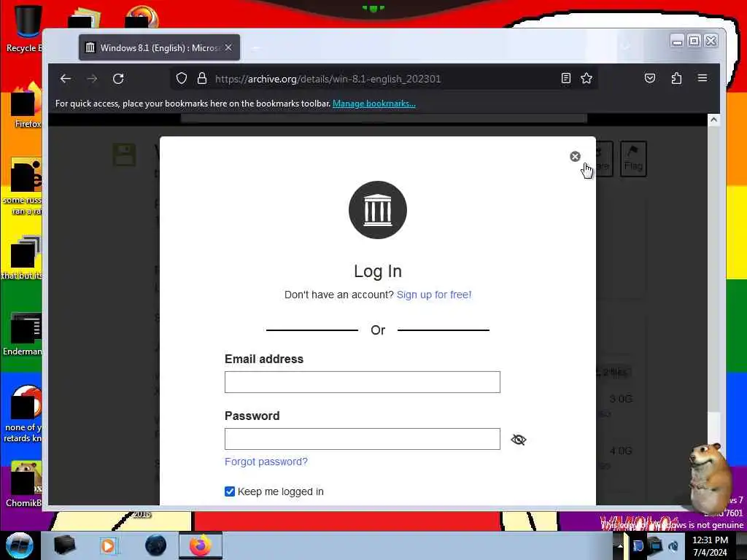
Task: Open the Pocket save icon
Action: [x=650, y=78]
